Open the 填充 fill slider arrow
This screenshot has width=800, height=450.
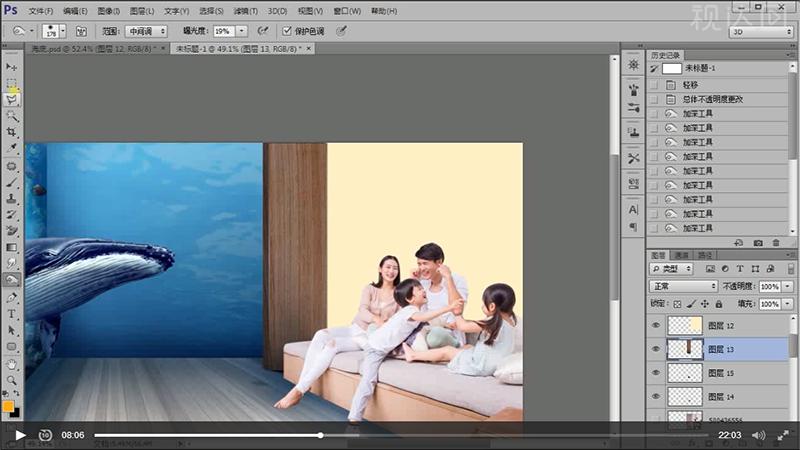788,304
